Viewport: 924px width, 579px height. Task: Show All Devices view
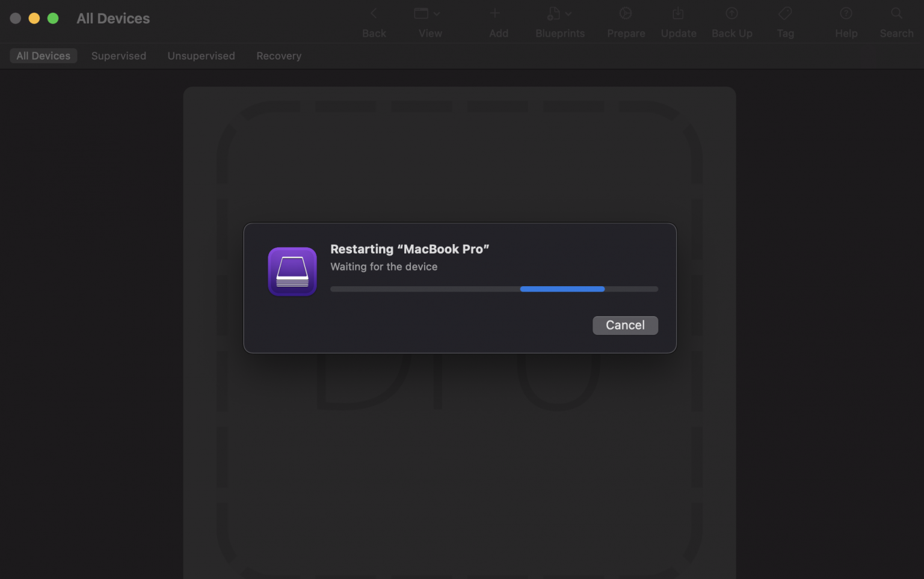click(43, 55)
